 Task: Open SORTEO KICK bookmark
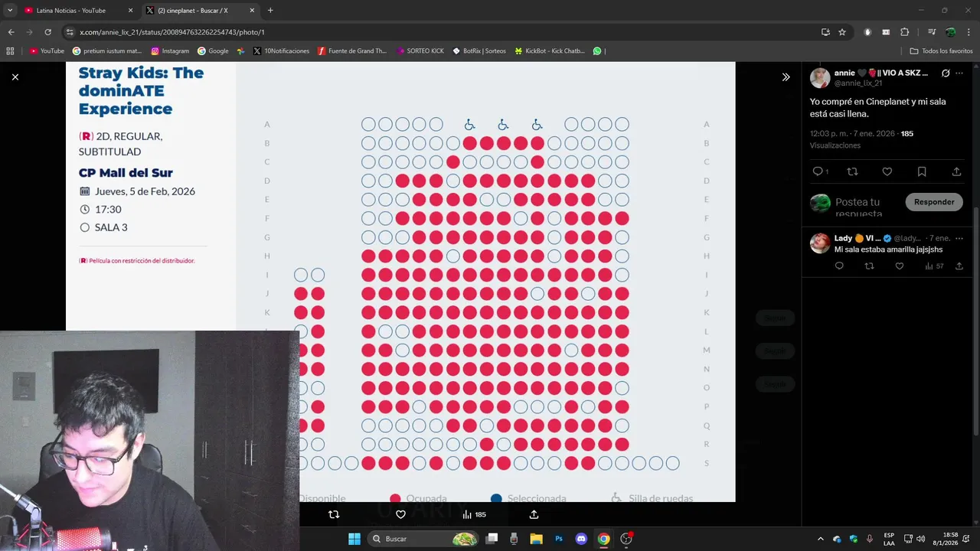(x=420, y=51)
